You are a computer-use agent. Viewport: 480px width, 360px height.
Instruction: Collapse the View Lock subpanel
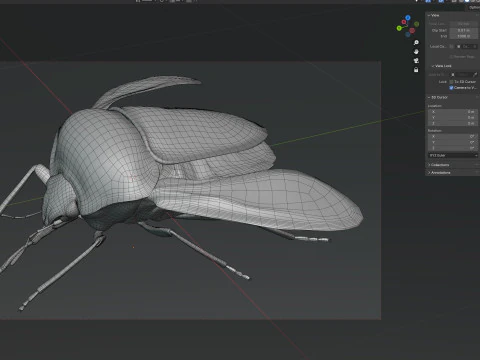(442, 66)
